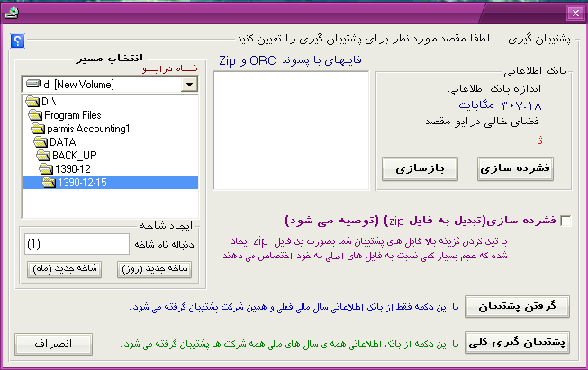
Task: Click the 1390-12-15 folder icon
Action: [x=49, y=182]
